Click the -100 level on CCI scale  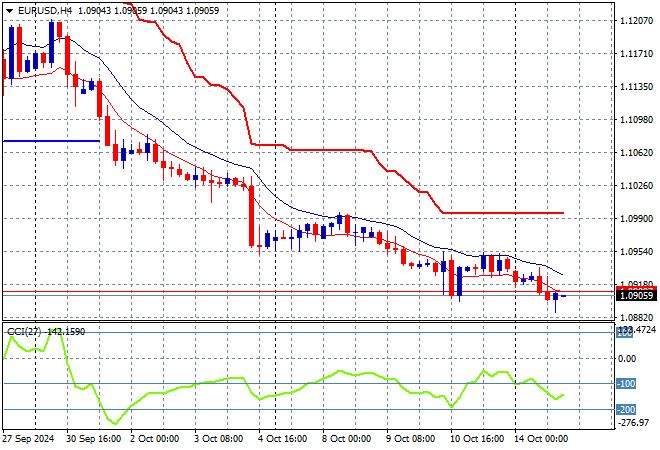(627, 384)
